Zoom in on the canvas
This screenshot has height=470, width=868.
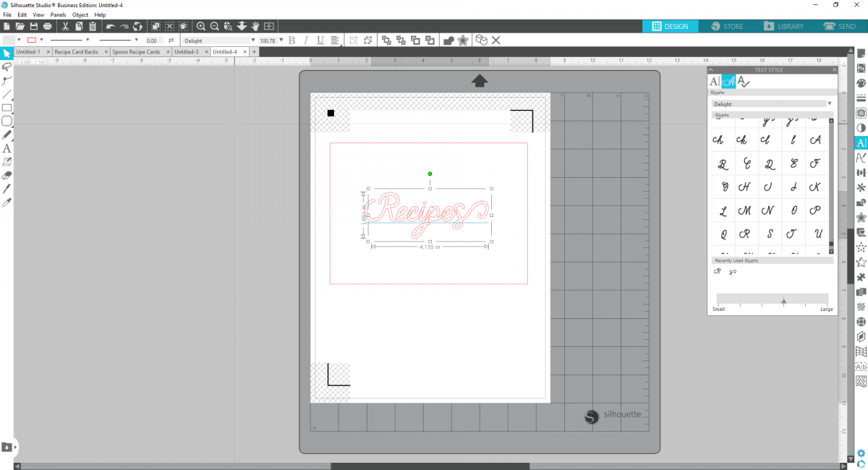[x=201, y=27]
